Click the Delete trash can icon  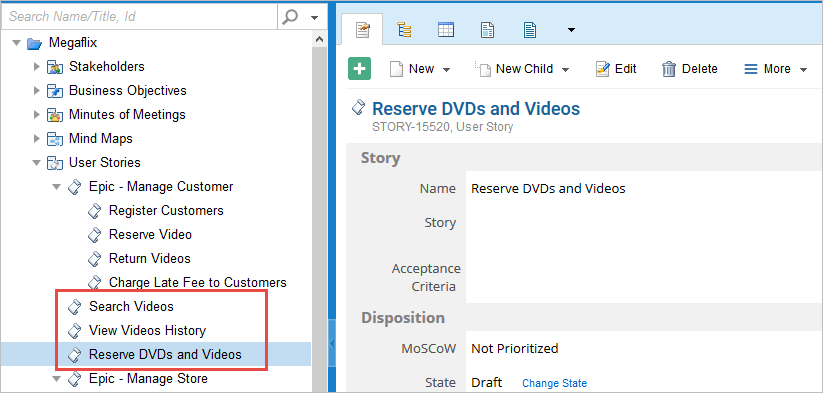(669, 69)
